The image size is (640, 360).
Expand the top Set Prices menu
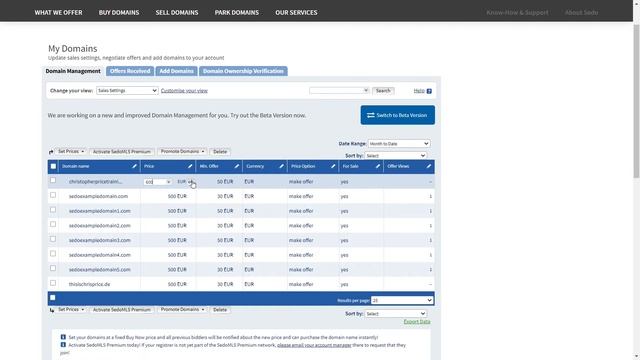click(x=71, y=151)
